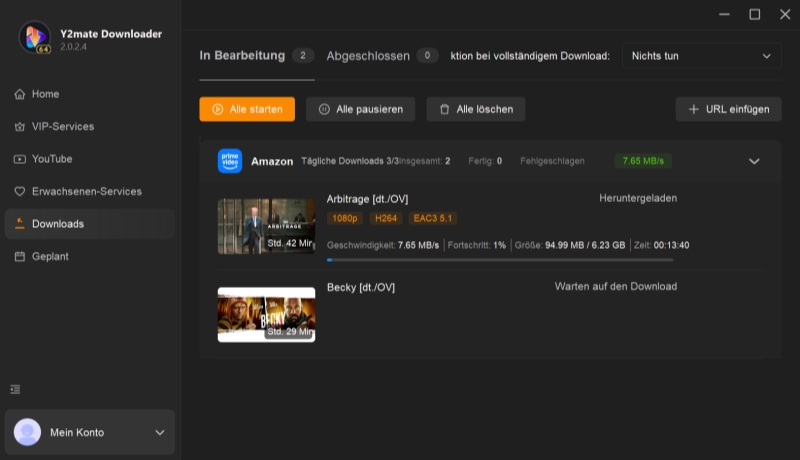Click the Größe 94.99 MB / 6.23 GB value

coord(585,245)
